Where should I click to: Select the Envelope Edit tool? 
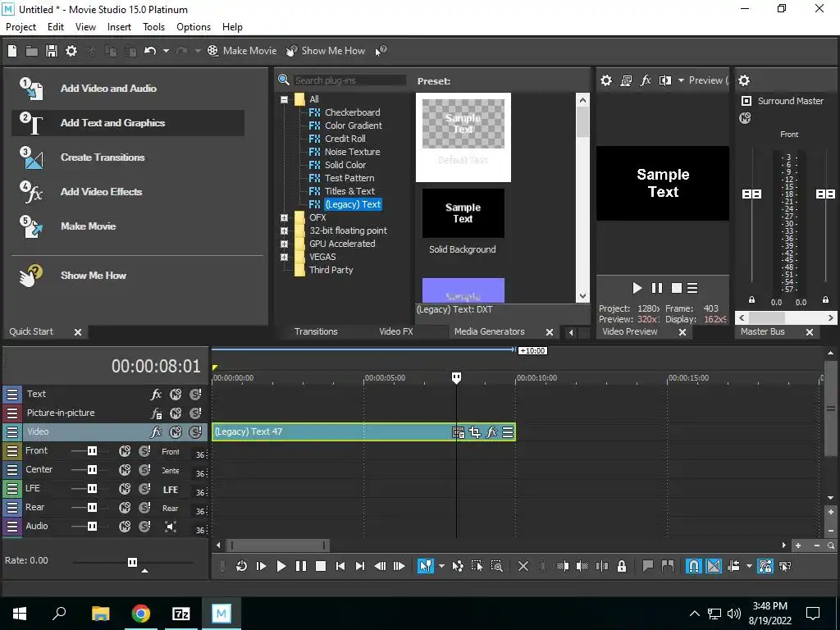458,566
